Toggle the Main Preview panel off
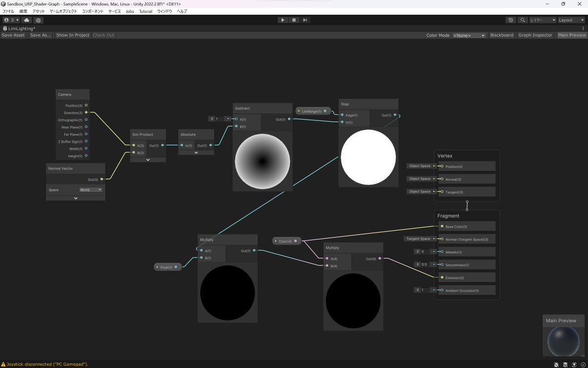Viewport: 588px width, 368px height. point(571,35)
